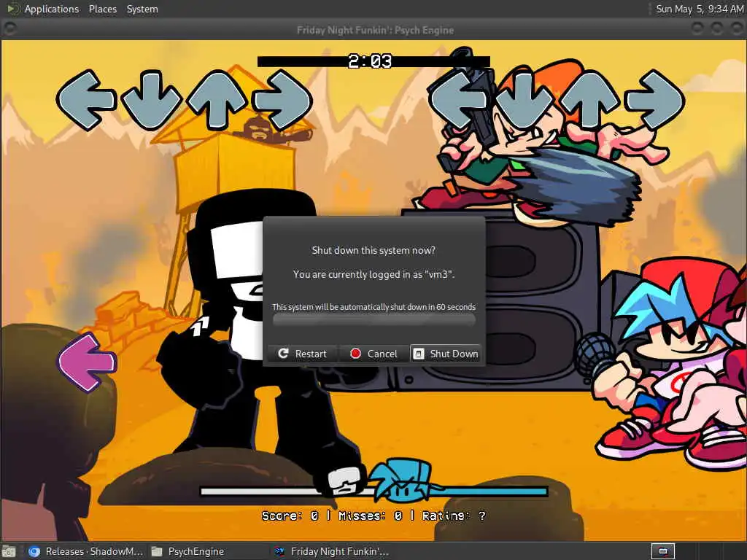Screen dimensions: 747x560
Task: Click the opponent's left arrow receptor
Action: tap(86, 100)
